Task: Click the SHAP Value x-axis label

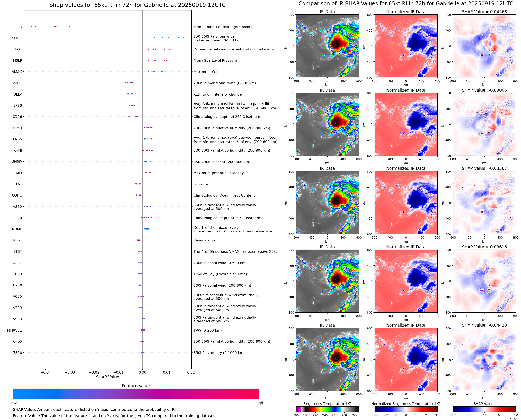Action: 108,377
